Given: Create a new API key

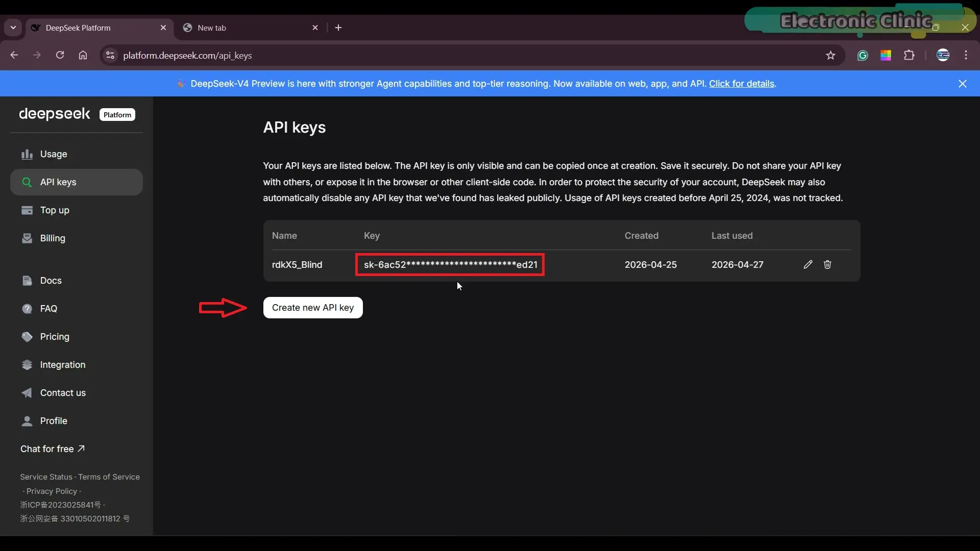Looking at the screenshot, I should click(x=313, y=308).
